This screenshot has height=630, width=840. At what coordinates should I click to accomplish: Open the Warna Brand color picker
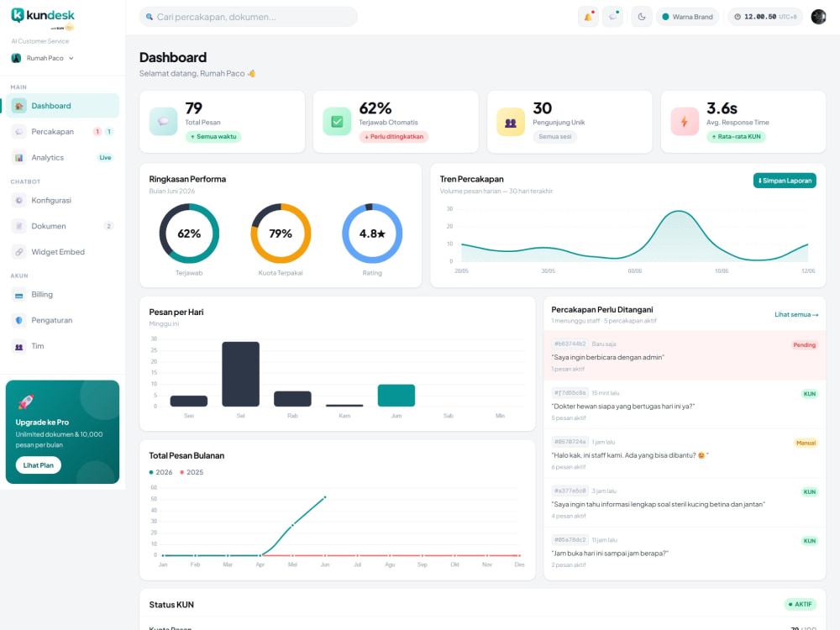point(687,17)
